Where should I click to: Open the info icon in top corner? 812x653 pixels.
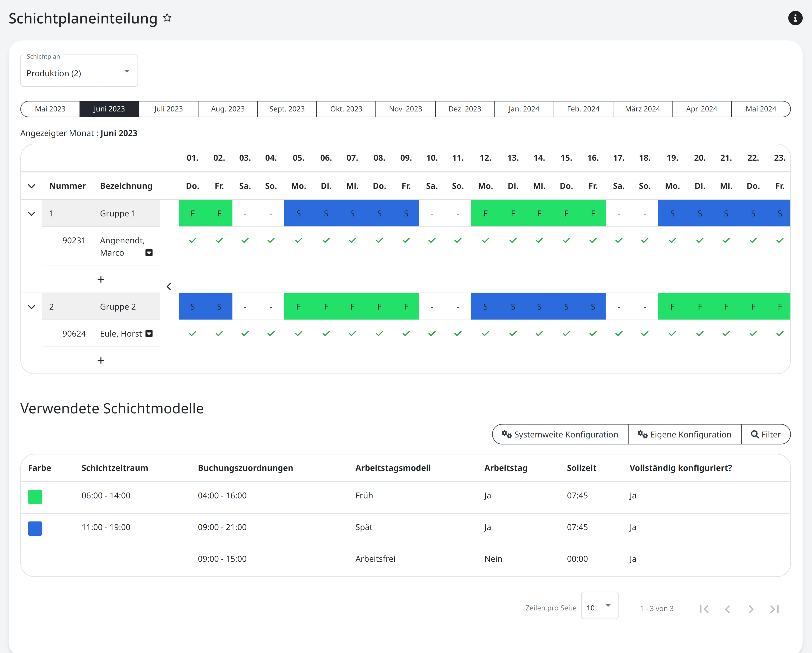(795, 18)
